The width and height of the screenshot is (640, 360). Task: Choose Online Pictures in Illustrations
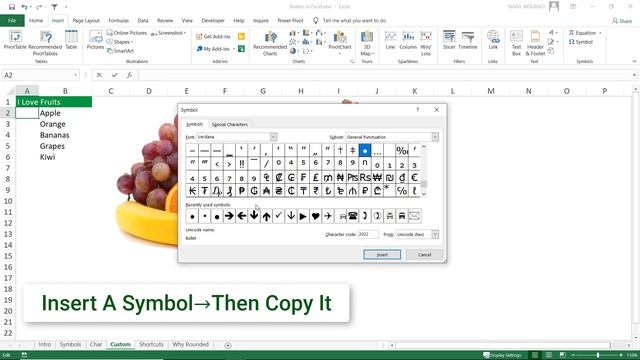coord(127,33)
